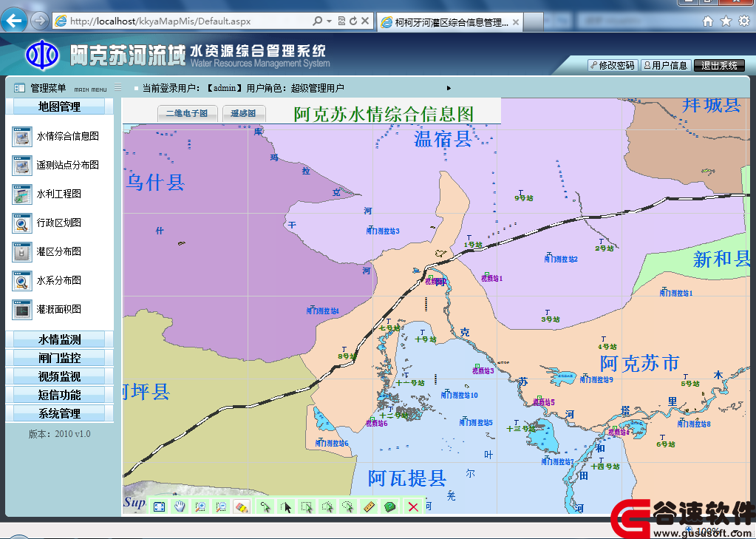The width and height of the screenshot is (756, 539).
Task: Open a new browser tab
Action: point(534,22)
